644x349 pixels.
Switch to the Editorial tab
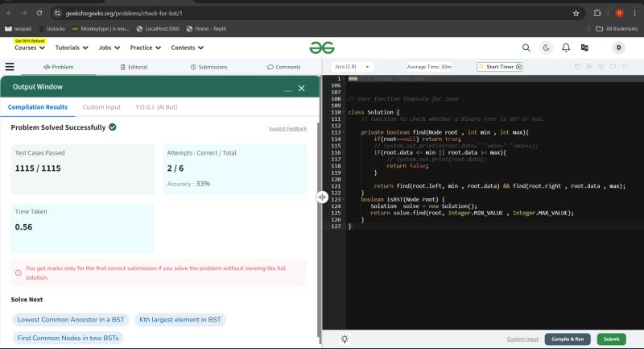[134, 67]
